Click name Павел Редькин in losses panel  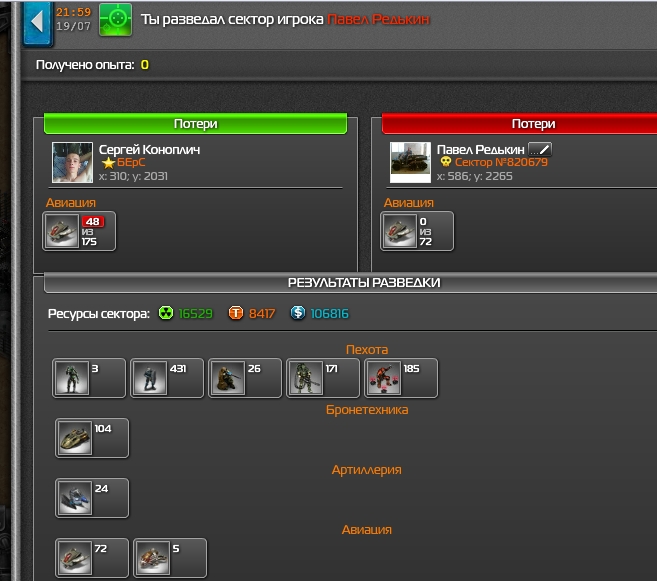click(480, 150)
